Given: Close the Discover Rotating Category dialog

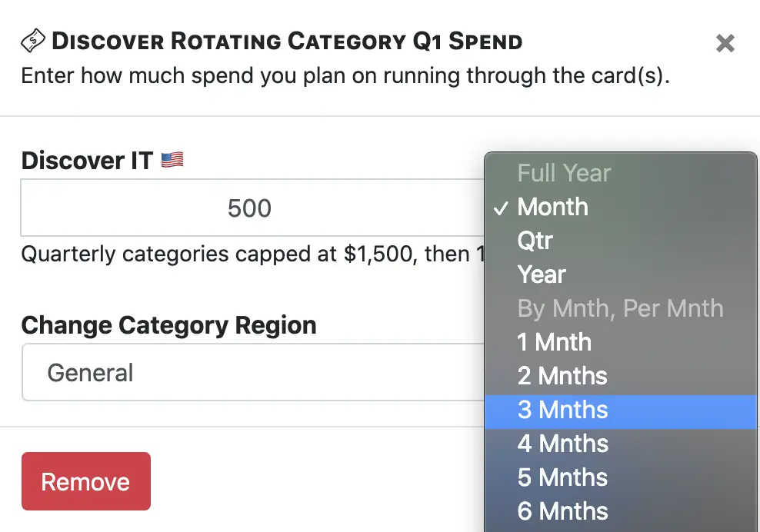Looking at the screenshot, I should point(725,43).
